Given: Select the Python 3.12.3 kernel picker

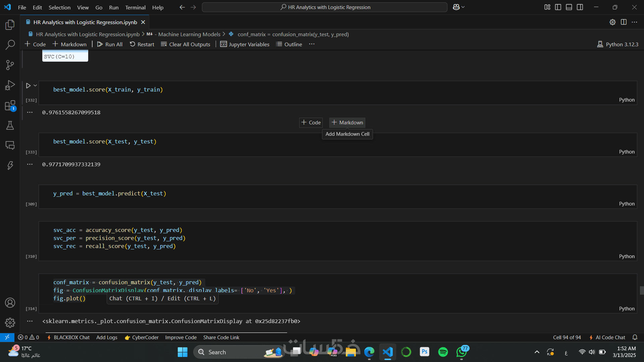Looking at the screenshot, I should [x=618, y=44].
